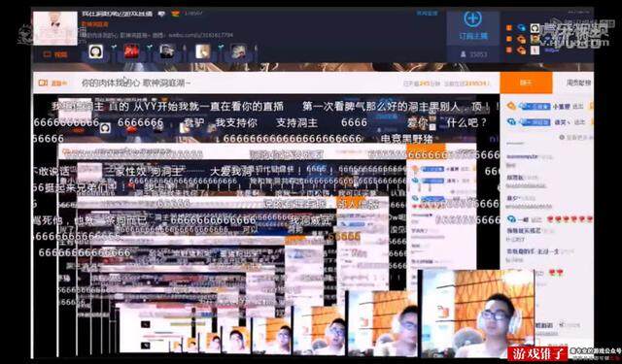The width and height of the screenshot is (622, 364).
Task: Switch to the 周贡献榜 ranking tab
Action: pos(578,83)
